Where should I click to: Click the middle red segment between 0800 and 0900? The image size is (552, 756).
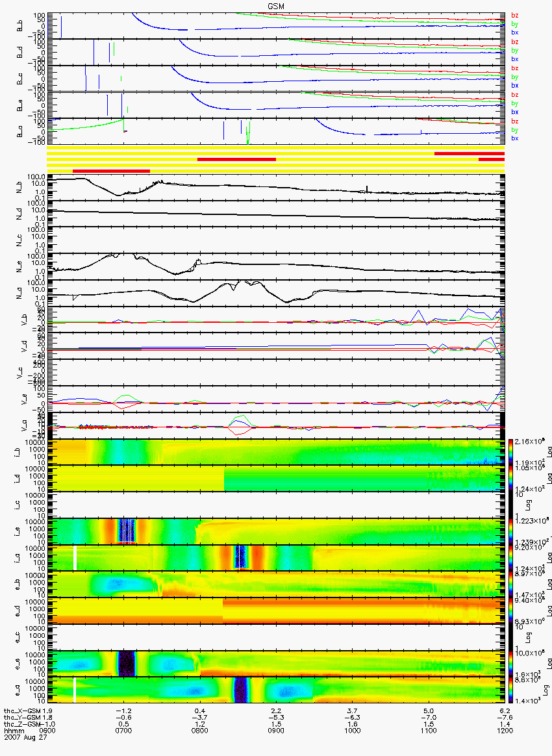236,159
